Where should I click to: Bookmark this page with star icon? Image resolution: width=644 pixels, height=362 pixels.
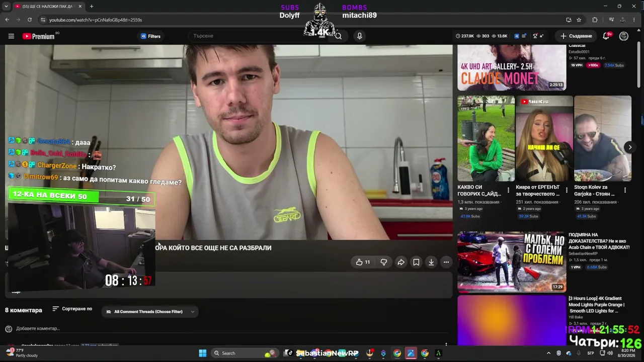click(x=579, y=20)
